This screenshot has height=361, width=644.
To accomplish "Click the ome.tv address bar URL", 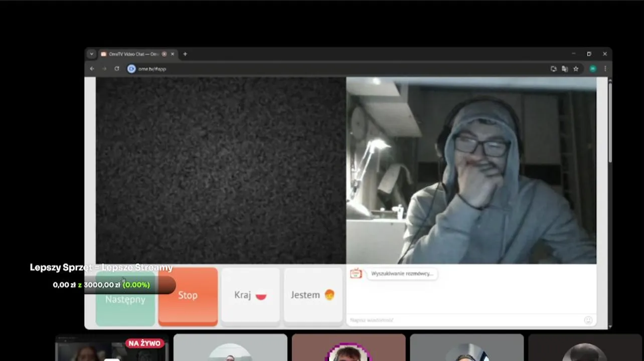I will coord(152,69).
